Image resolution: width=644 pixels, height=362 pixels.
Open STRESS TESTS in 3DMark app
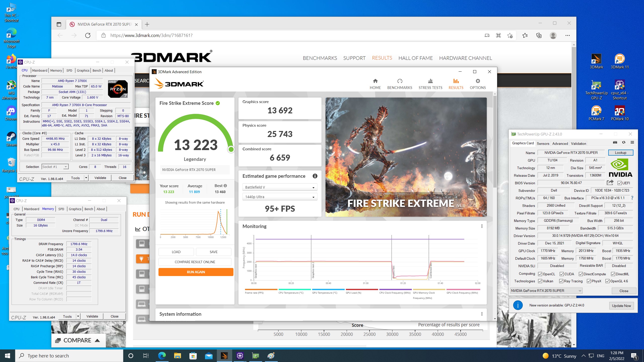coord(430,84)
